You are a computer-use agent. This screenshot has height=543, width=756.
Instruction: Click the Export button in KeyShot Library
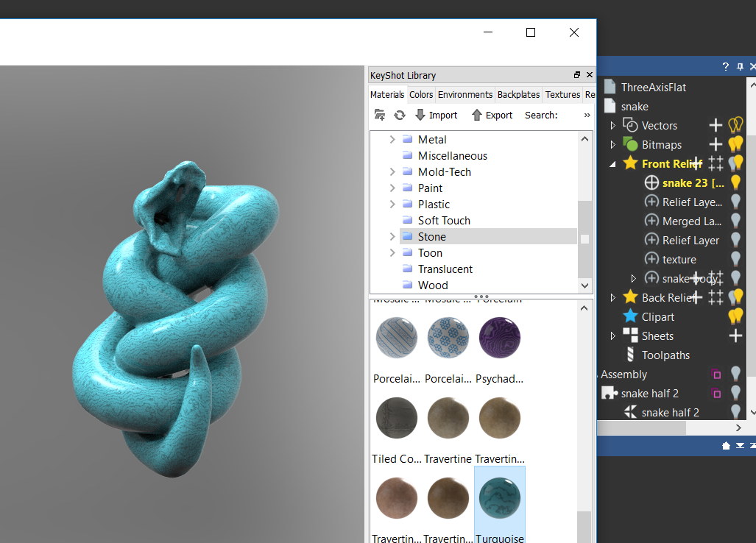click(x=492, y=116)
